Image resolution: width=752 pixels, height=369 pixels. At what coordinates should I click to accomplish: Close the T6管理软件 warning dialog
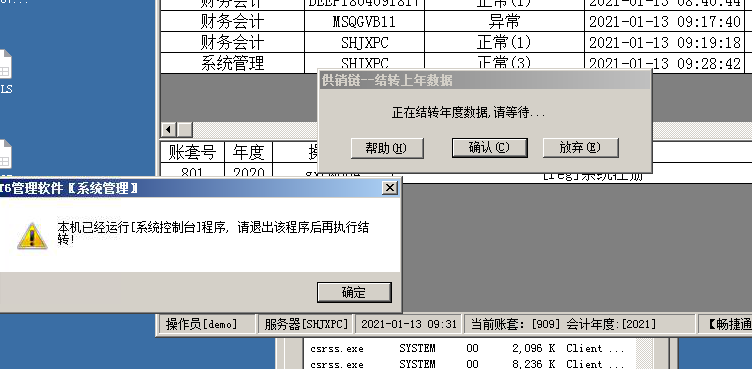click(x=390, y=188)
